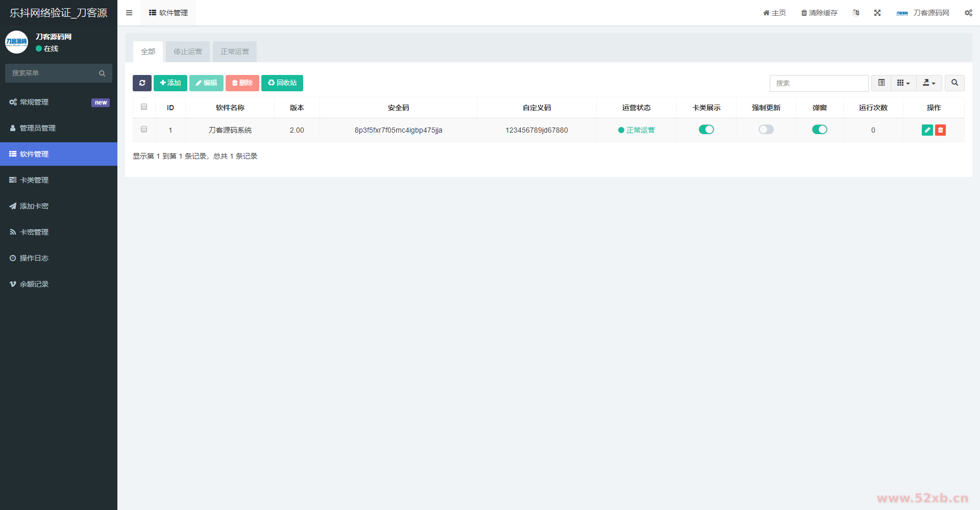Click the refresh icon button in toolbar

[142, 83]
